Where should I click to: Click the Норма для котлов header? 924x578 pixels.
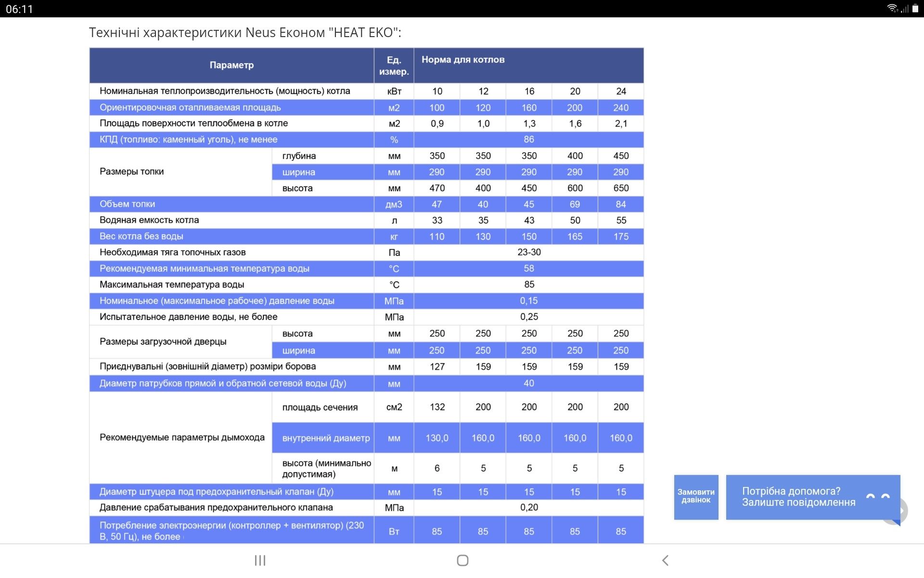[x=463, y=60]
